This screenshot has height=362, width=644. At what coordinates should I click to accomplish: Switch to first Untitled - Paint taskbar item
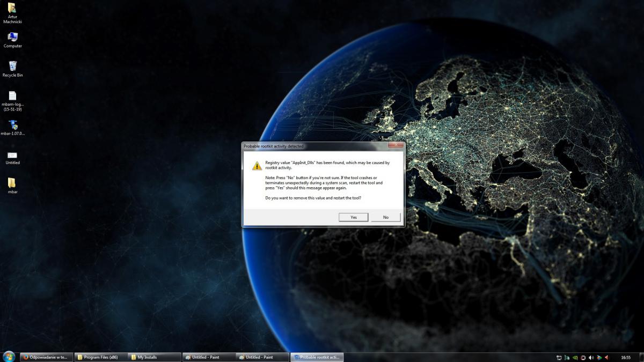[209, 357]
